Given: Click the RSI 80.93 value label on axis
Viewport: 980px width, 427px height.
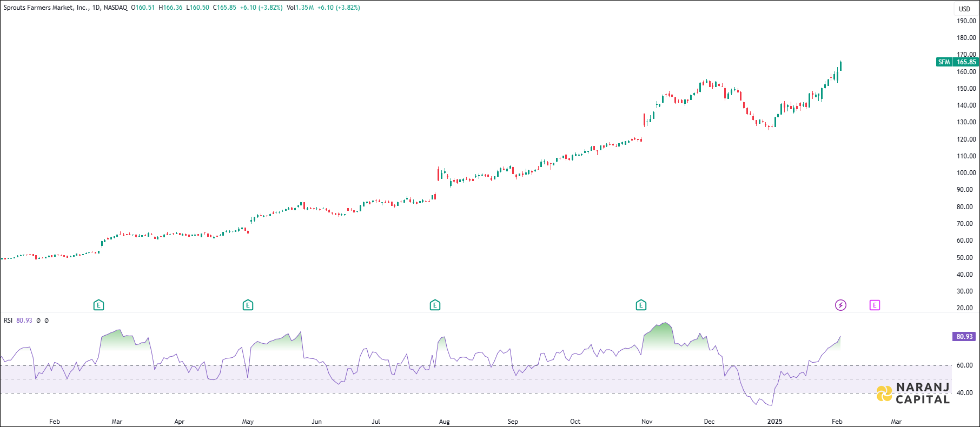Looking at the screenshot, I should point(964,337).
